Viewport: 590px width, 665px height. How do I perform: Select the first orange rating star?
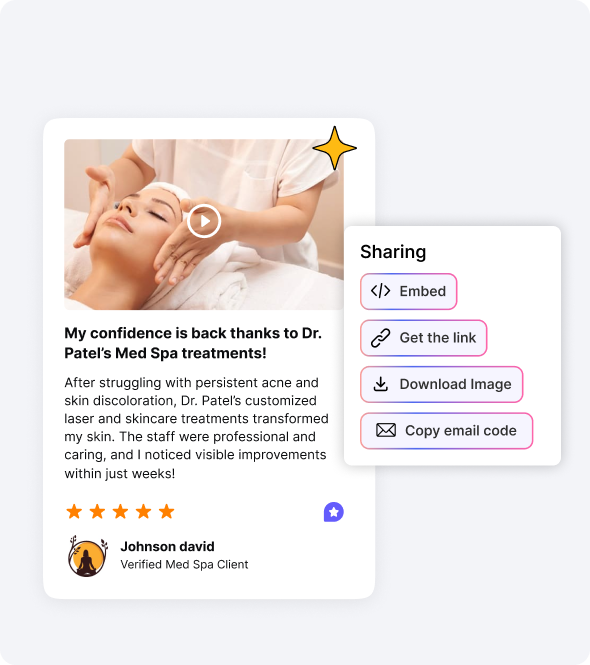pos(74,511)
